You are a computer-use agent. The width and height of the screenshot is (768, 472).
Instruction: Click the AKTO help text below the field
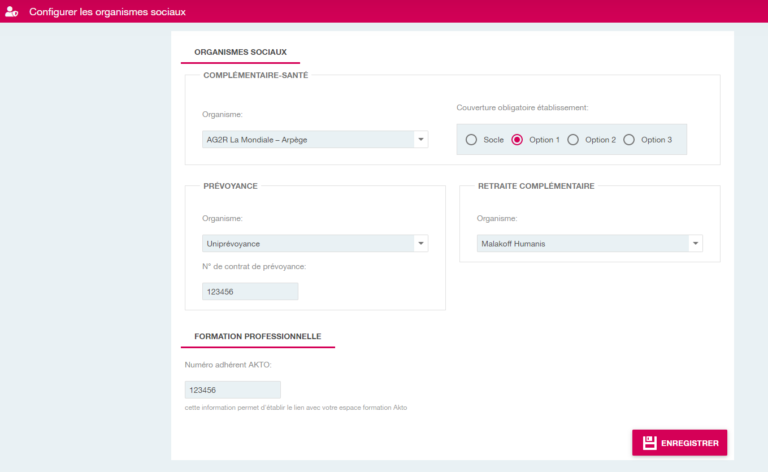coord(296,408)
